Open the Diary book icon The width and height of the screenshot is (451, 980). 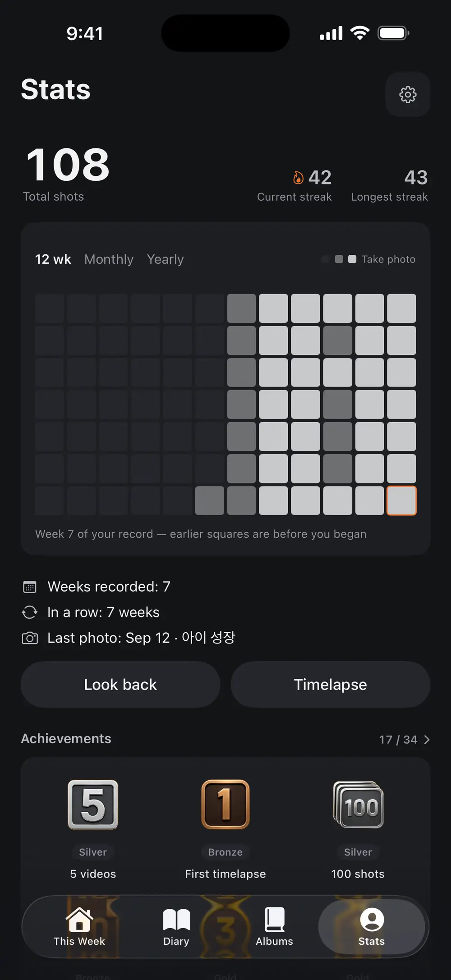click(176, 920)
